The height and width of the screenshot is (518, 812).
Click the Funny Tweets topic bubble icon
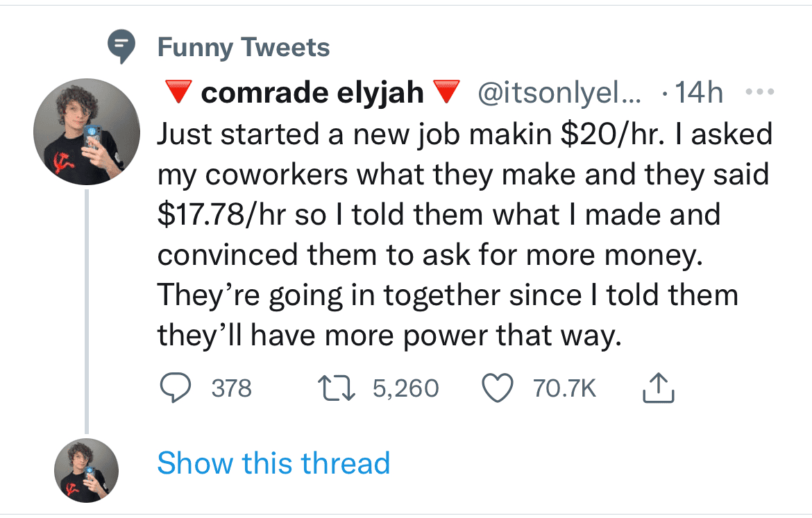tap(121, 48)
